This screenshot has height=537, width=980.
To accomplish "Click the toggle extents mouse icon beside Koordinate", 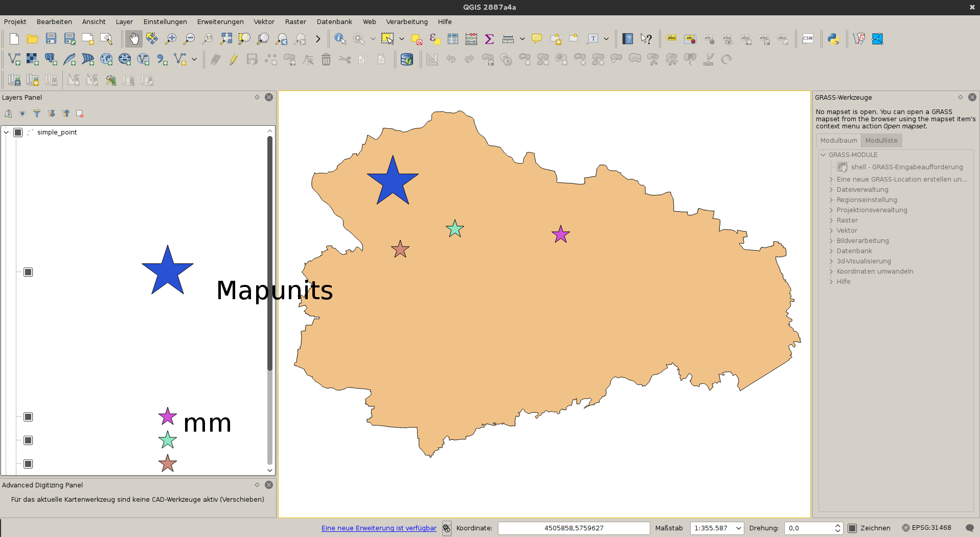I will point(447,528).
